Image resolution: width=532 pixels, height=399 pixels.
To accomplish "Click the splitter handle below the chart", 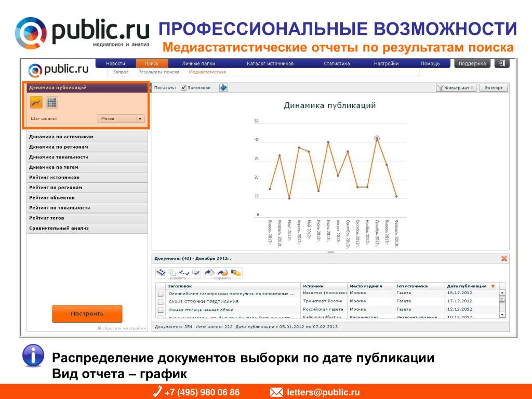I will tap(331, 252).
